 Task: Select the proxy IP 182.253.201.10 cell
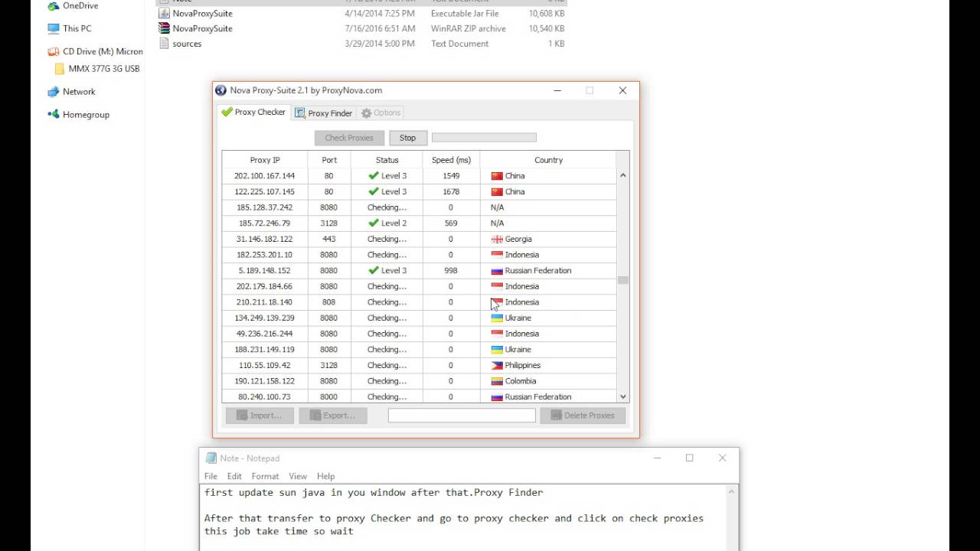point(265,255)
